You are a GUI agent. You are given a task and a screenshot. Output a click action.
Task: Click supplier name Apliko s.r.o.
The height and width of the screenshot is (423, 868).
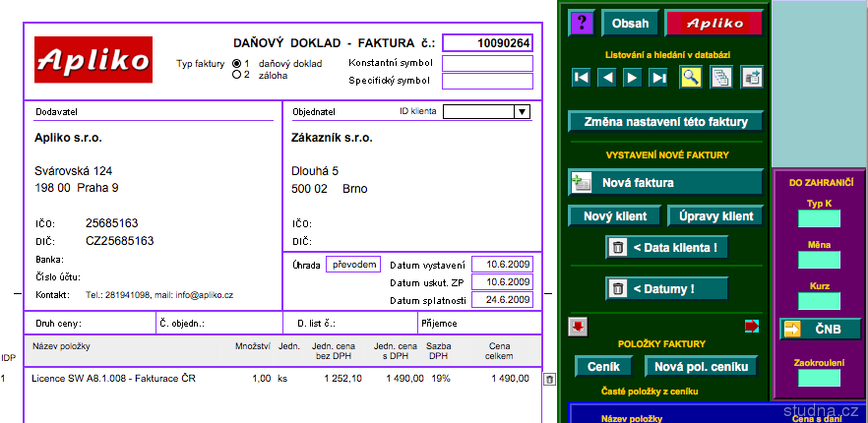pos(68,139)
